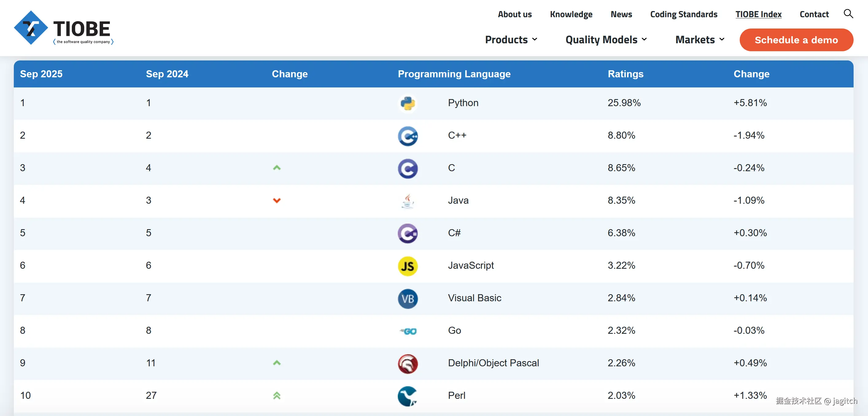Open the About us link
Screen dimensions: 868x416
(514, 14)
